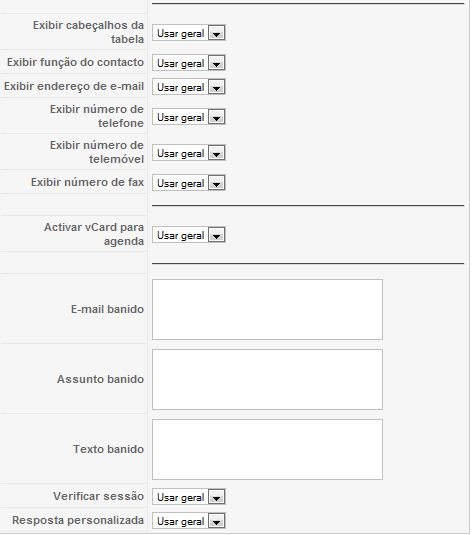Expand the 'Exibir número de fax' dropdown
472x535 pixels.
click(x=188, y=183)
